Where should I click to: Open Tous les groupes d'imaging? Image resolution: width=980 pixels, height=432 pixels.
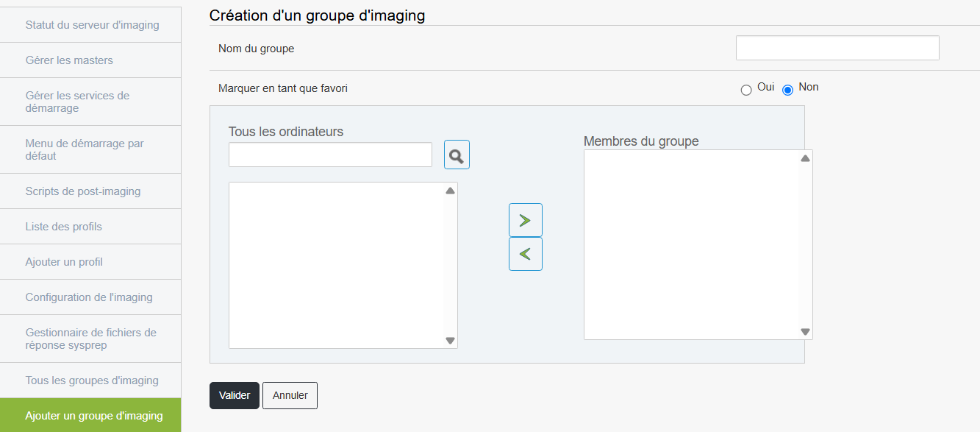(x=90, y=380)
